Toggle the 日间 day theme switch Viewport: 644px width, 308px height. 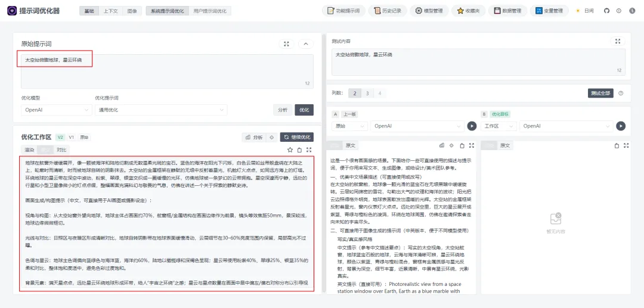585,11
